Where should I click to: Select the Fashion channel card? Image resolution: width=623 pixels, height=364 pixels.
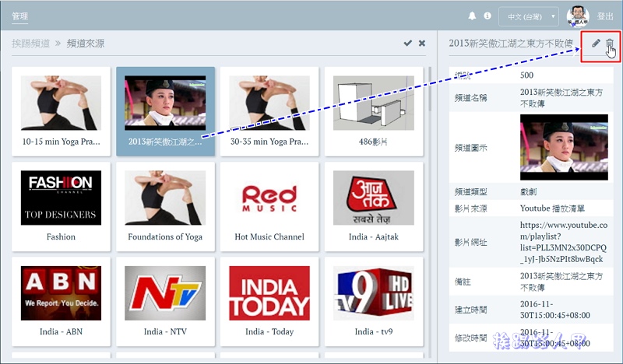[x=62, y=206]
